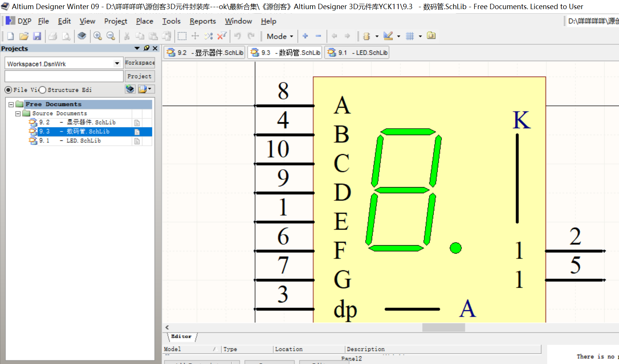Select objects inside area with dashed-rectangle tool
619x364 pixels.
[x=182, y=36]
